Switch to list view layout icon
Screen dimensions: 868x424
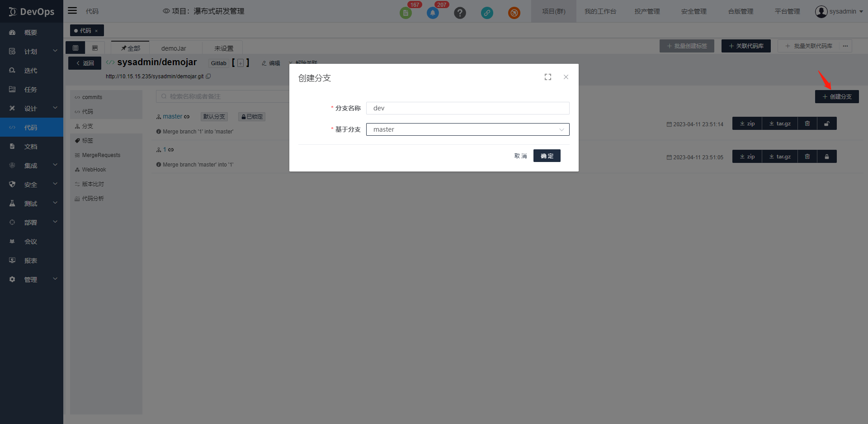coord(75,48)
